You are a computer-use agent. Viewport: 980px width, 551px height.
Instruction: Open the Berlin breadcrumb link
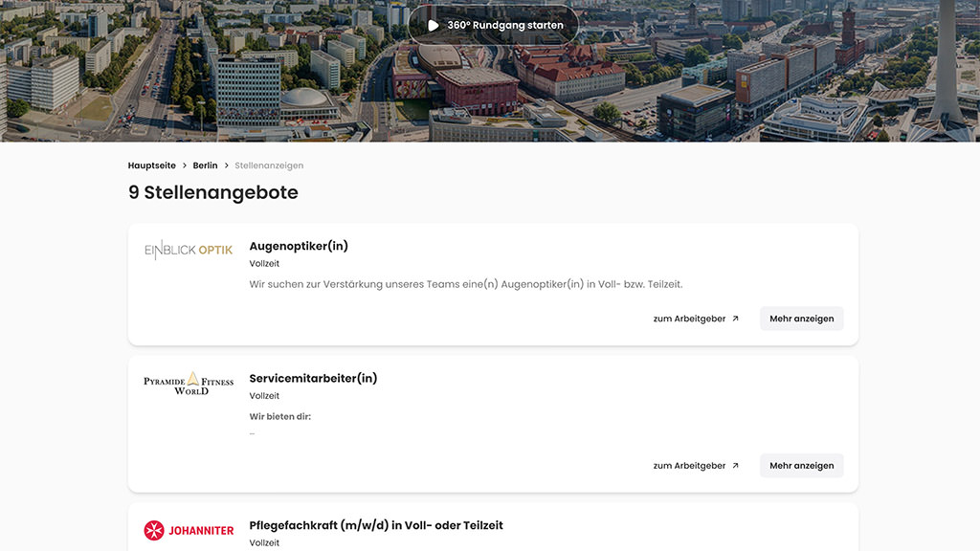pyautogui.click(x=205, y=165)
